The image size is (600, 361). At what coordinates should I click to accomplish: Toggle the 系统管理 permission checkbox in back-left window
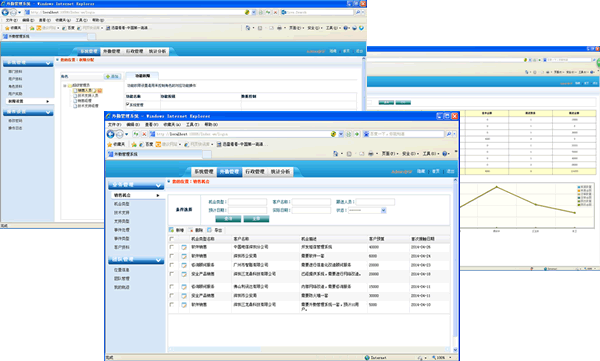[128, 104]
